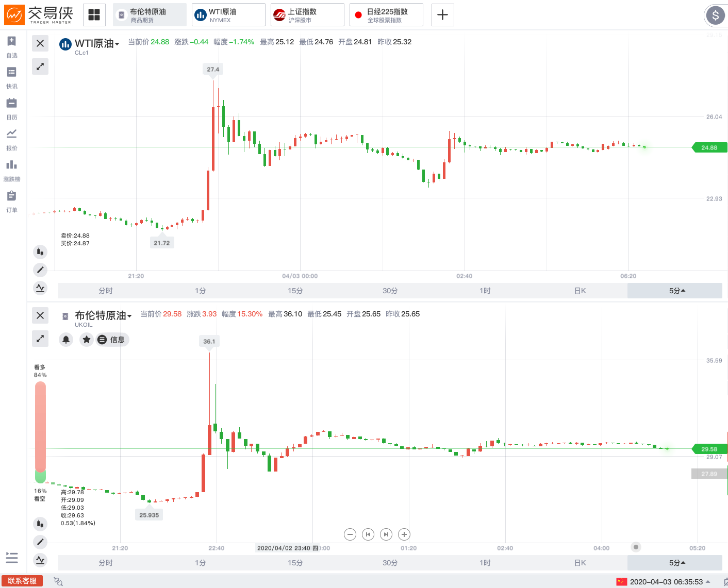Click the connection link icon in status bar
This screenshot has height=588, width=728.
[58, 581]
